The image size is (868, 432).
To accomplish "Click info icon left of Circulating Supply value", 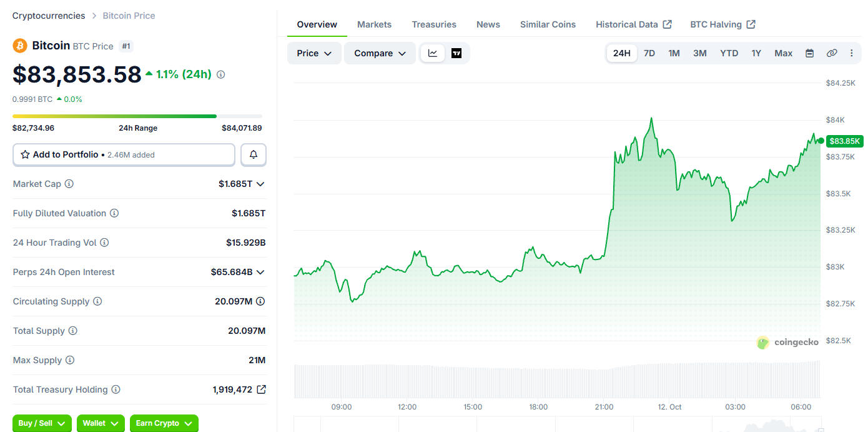I will (x=97, y=301).
